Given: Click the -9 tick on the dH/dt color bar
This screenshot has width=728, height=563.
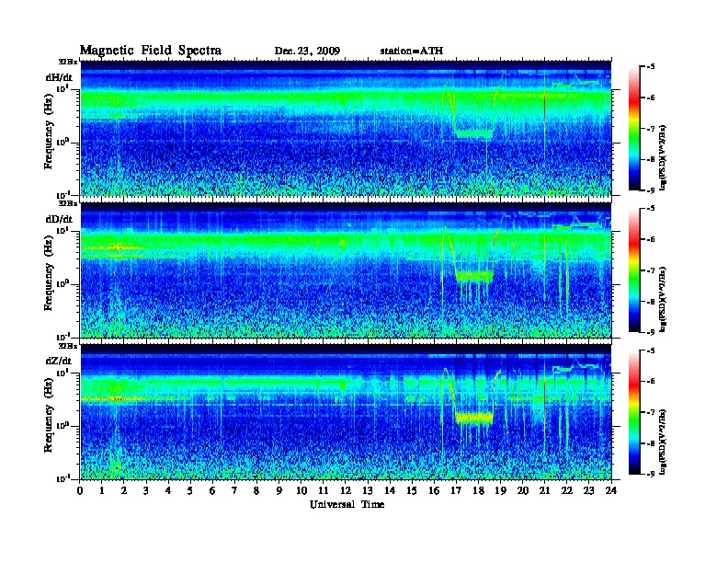Looking at the screenshot, I should point(651,190).
